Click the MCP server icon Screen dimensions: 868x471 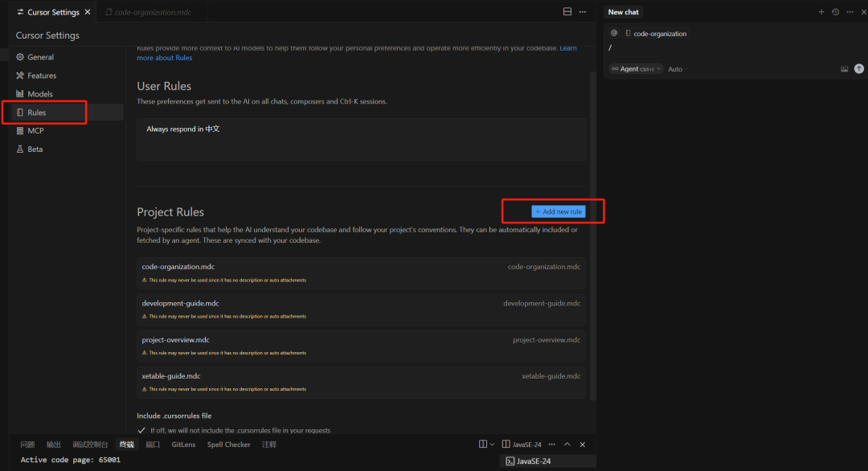[20, 131]
